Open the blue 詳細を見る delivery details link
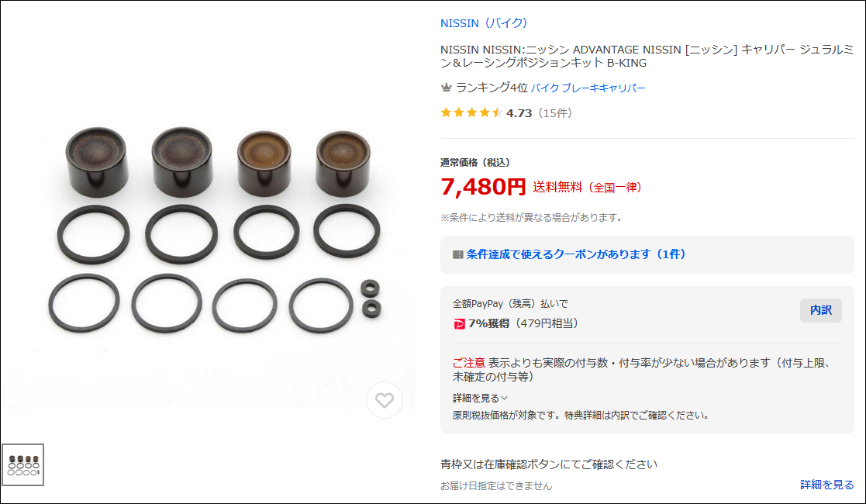Screen dimensions: 866x504 click(x=826, y=485)
